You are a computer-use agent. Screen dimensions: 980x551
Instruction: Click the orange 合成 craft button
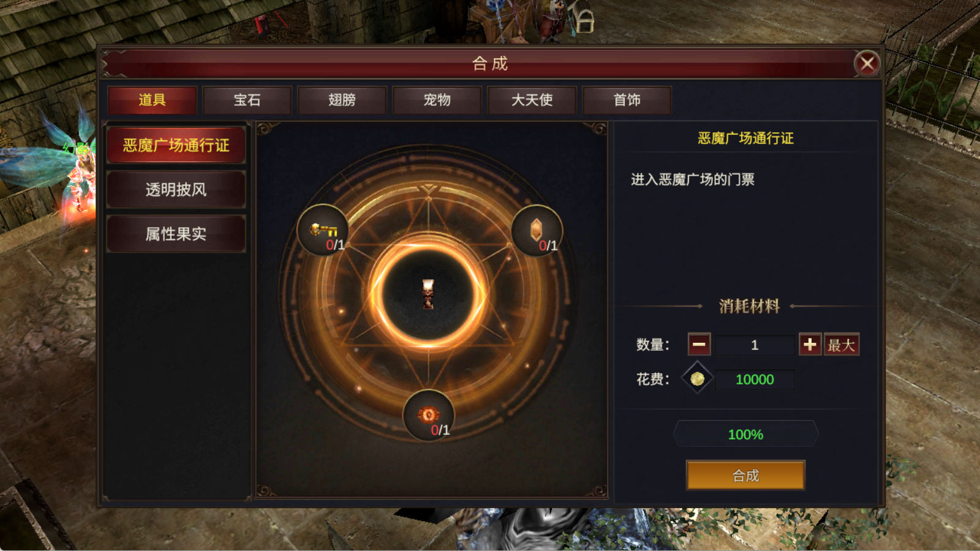(745, 475)
